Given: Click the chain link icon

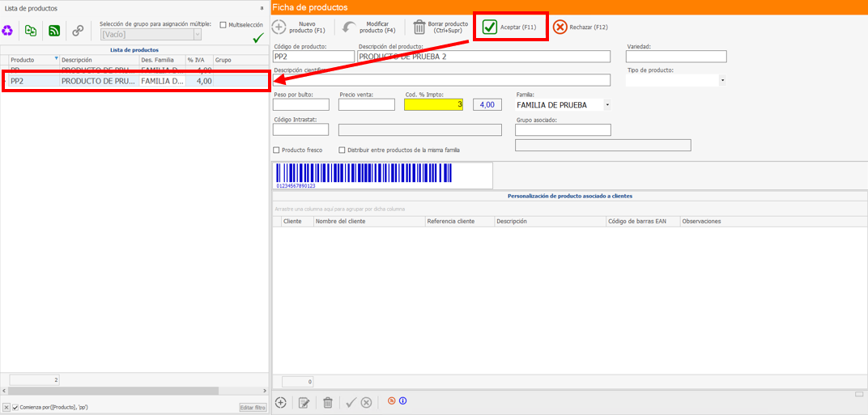Looking at the screenshot, I should [78, 31].
